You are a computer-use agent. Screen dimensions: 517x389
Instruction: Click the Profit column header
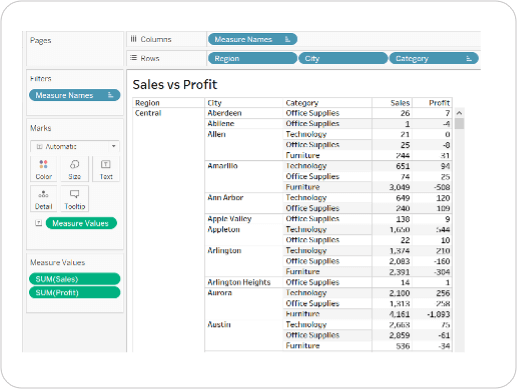(x=439, y=103)
